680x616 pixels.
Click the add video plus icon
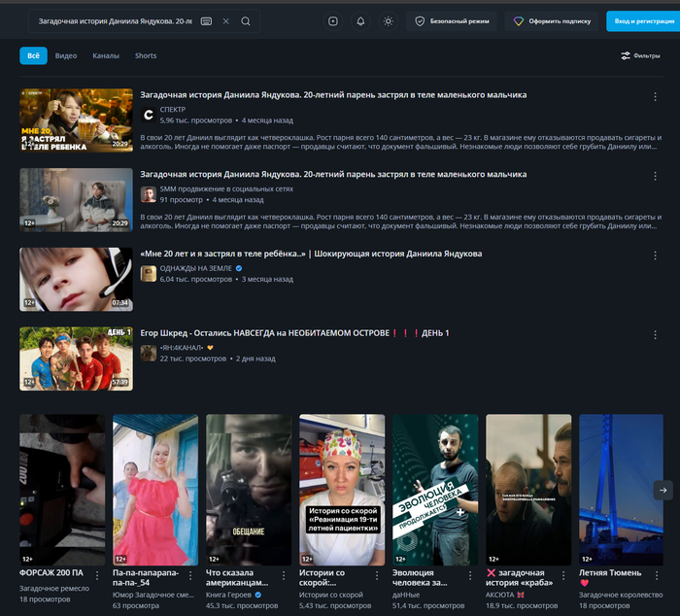click(333, 21)
